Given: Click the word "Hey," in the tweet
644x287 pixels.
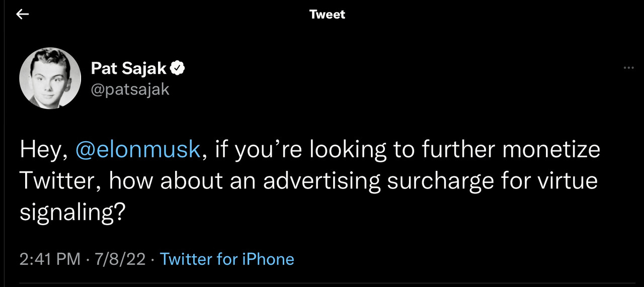Looking at the screenshot, I should (x=43, y=150).
